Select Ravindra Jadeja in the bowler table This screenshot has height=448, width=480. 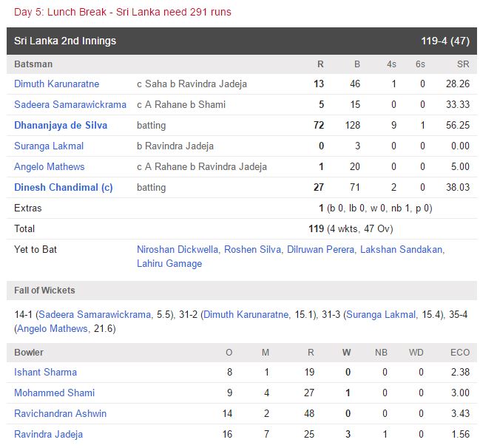tap(48, 435)
